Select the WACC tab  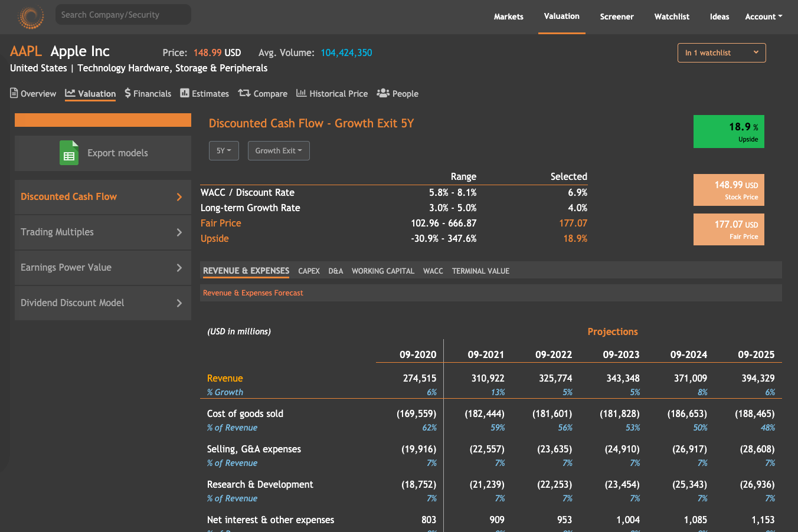(433, 271)
